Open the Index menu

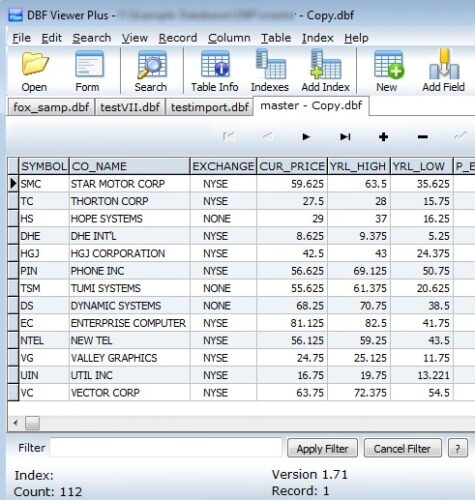pyautogui.click(x=318, y=38)
